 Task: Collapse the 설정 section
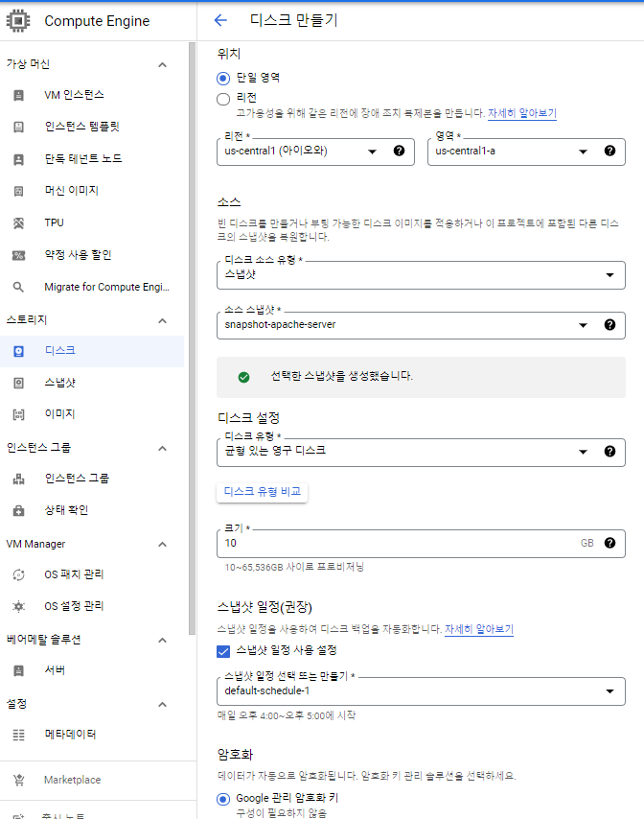pos(162,705)
